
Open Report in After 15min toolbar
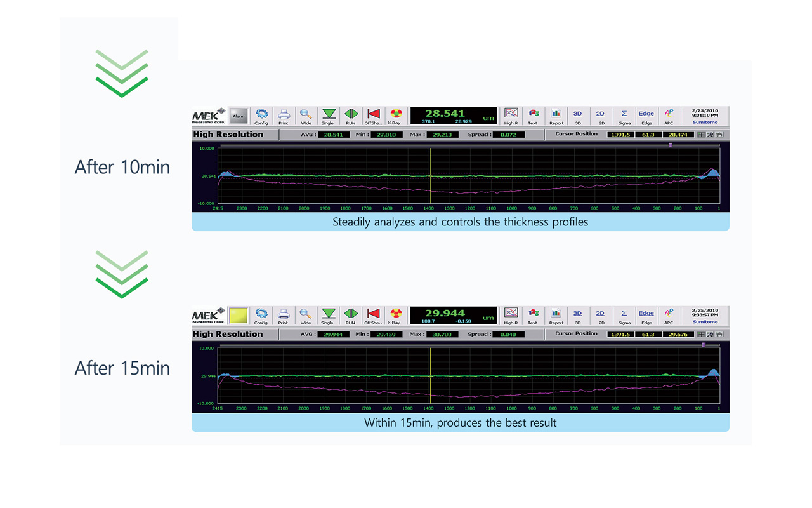click(x=556, y=316)
